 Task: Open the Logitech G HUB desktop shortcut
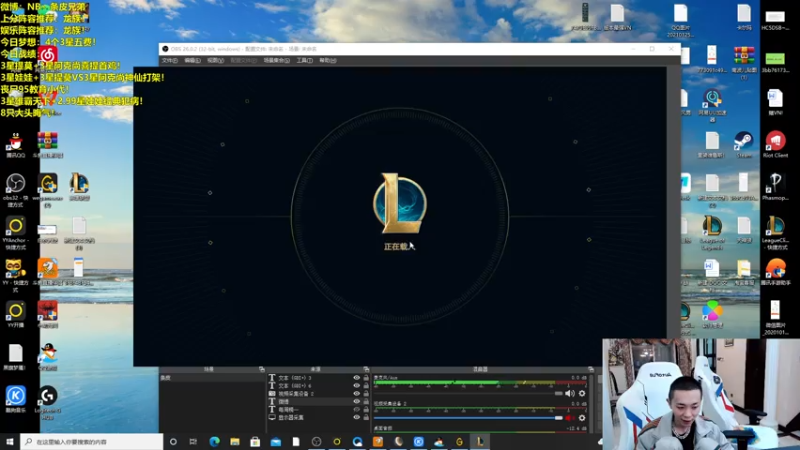coord(47,403)
